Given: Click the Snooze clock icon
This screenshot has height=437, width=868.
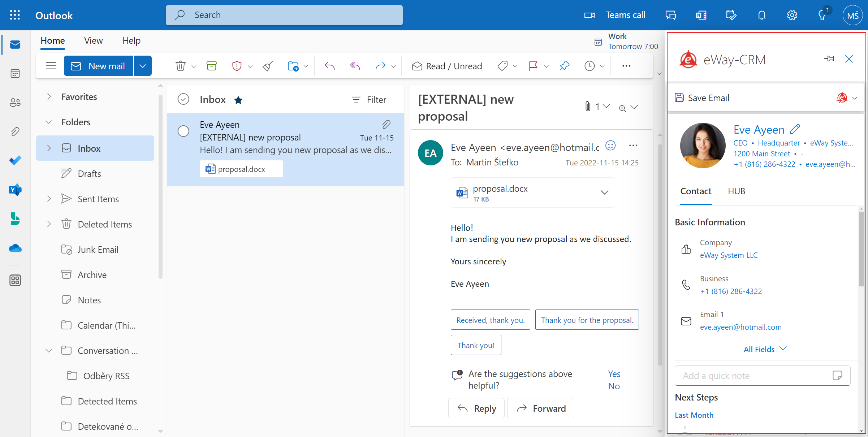Looking at the screenshot, I should pos(590,66).
